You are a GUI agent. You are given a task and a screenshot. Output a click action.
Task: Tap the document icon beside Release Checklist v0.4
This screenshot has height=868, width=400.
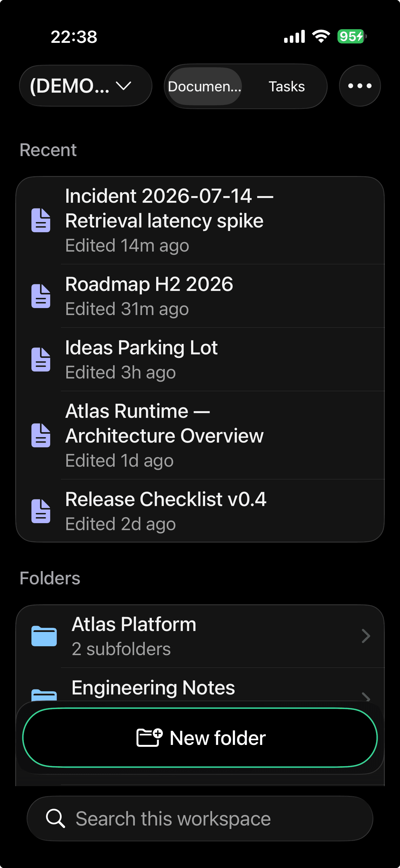pos(41,511)
